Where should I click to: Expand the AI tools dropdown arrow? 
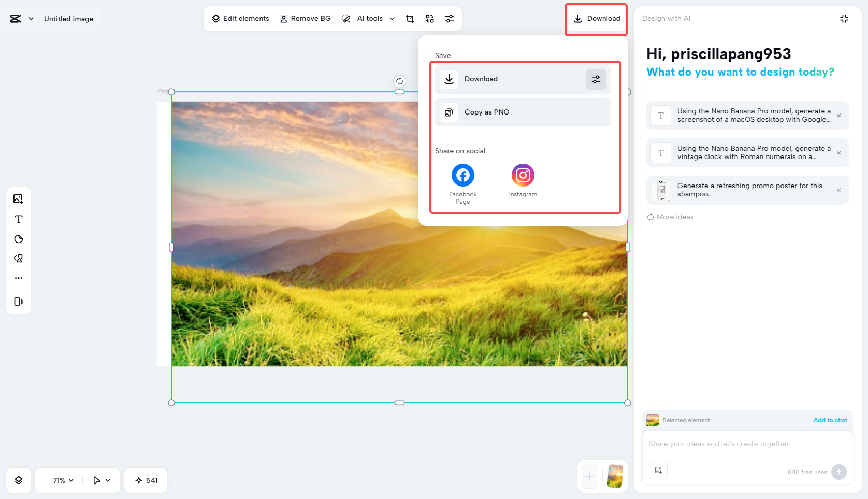coord(392,19)
